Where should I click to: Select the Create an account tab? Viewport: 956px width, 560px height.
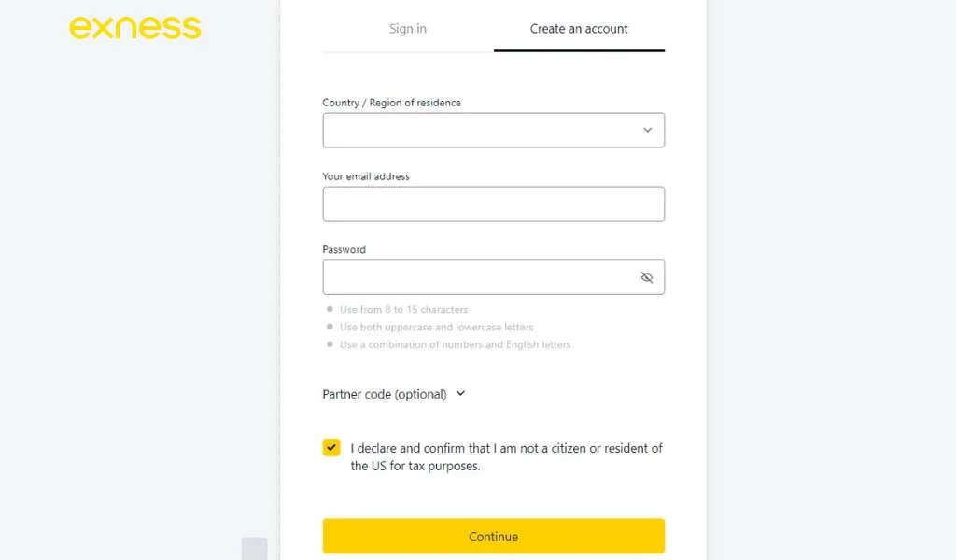pos(579,28)
